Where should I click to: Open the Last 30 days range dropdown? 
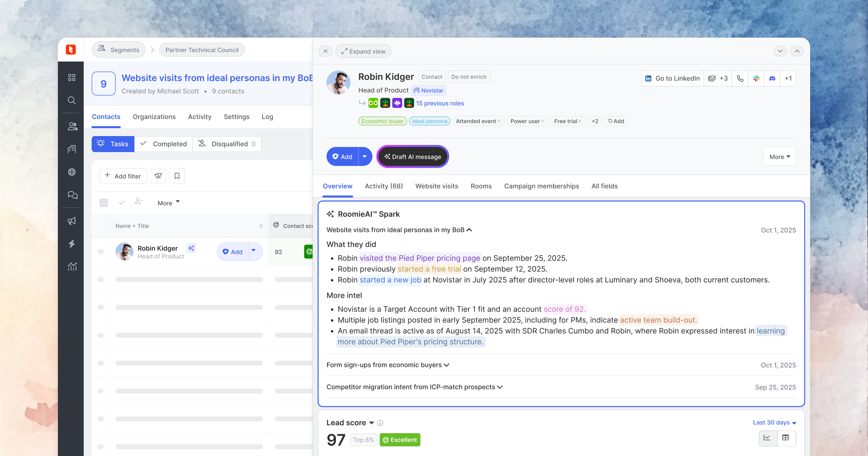(774, 423)
